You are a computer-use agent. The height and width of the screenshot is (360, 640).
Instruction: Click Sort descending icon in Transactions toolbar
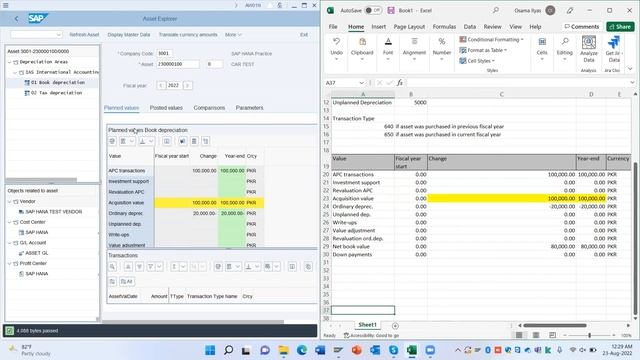pos(139,267)
